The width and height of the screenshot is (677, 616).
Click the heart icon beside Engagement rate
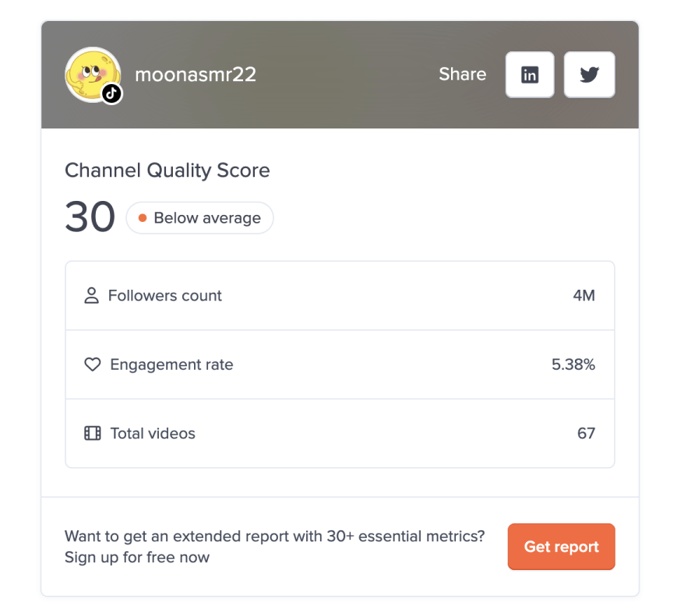[93, 364]
